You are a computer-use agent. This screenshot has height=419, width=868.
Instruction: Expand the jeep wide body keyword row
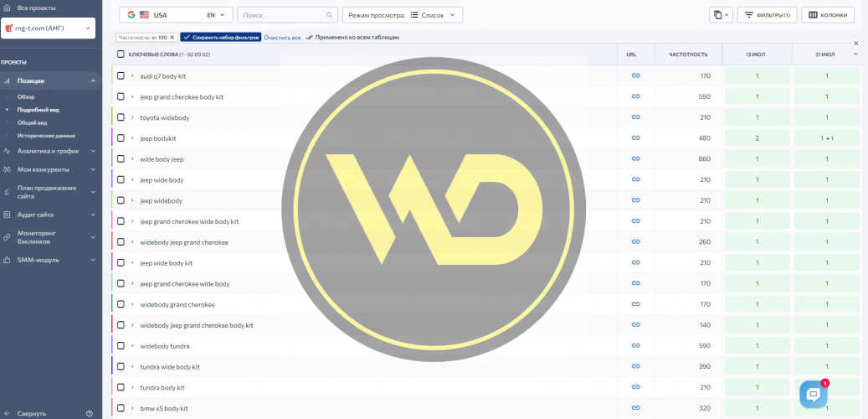[132, 179]
